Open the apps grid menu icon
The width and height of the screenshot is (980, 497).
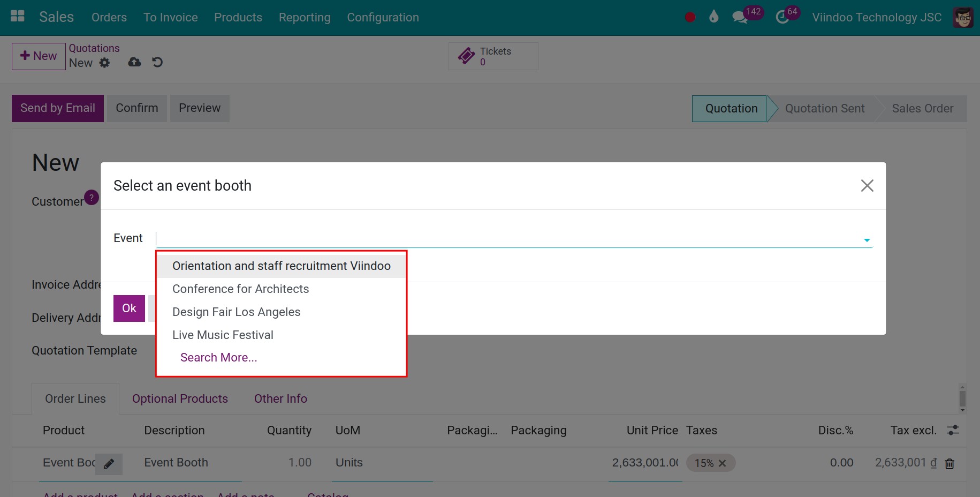[18, 16]
